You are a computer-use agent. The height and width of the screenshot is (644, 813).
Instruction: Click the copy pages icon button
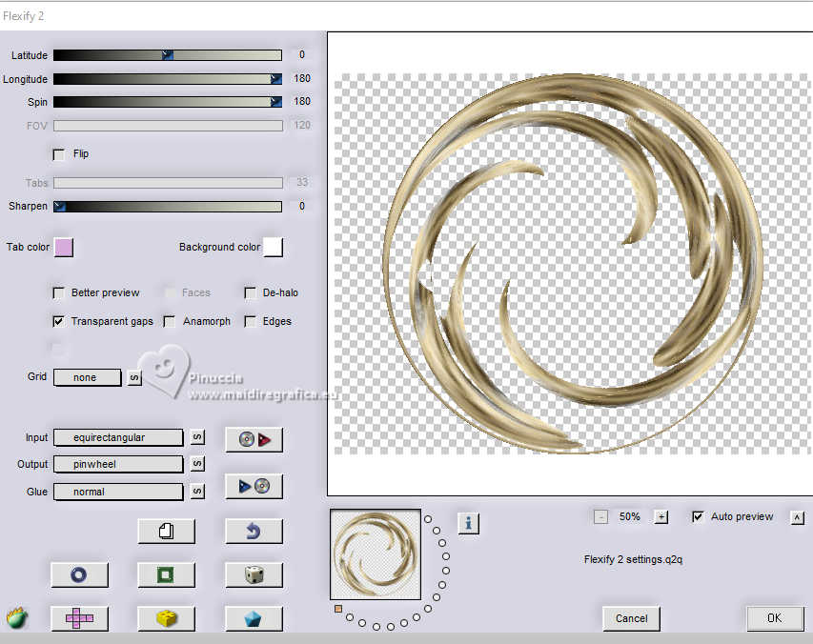(167, 531)
